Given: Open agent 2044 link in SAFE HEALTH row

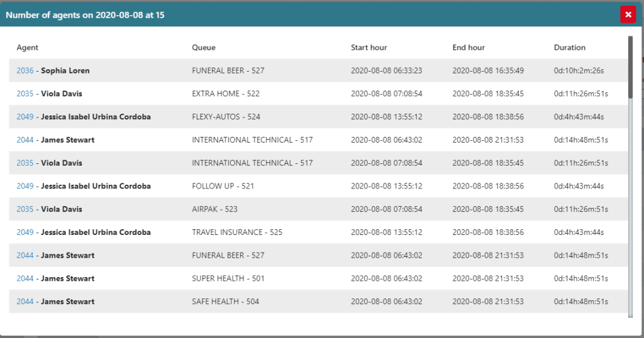Looking at the screenshot, I should coord(25,302).
